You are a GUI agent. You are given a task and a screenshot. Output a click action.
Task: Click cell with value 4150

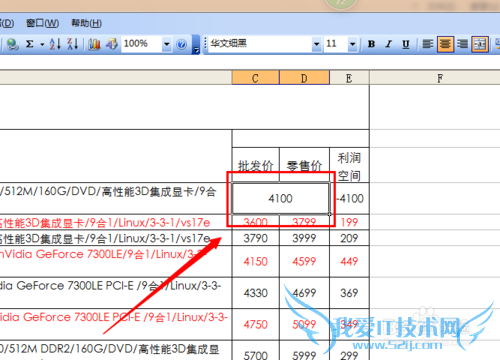click(256, 261)
